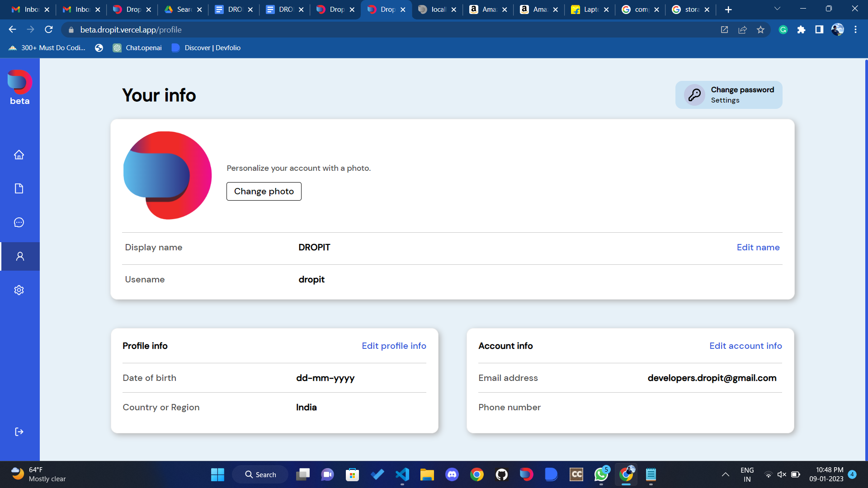
Task: Expand the tab search chevron
Action: (777, 9)
